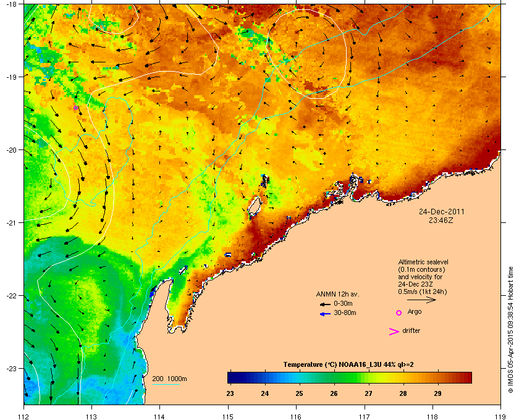Viewport: 519px width, 420px height.
Task: Click the latitude axis label -18
Action: [x=12, y=4]
